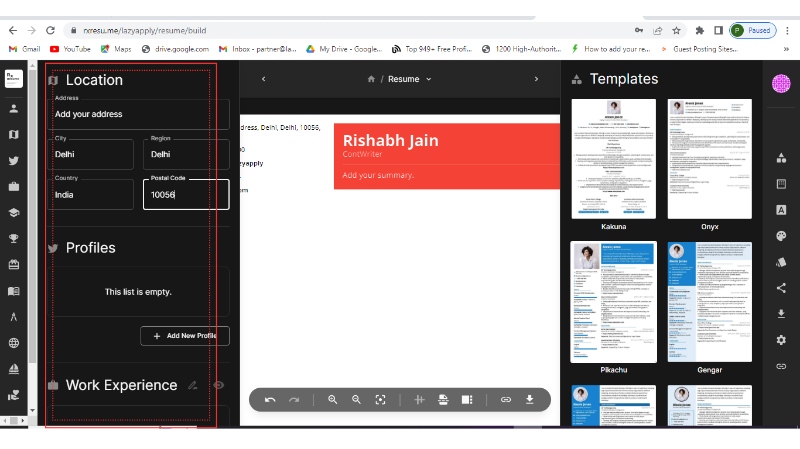Click the download arrow in the bottom toolbar
The height and width of the screenshot is (449, 800).
click(529, 400)
